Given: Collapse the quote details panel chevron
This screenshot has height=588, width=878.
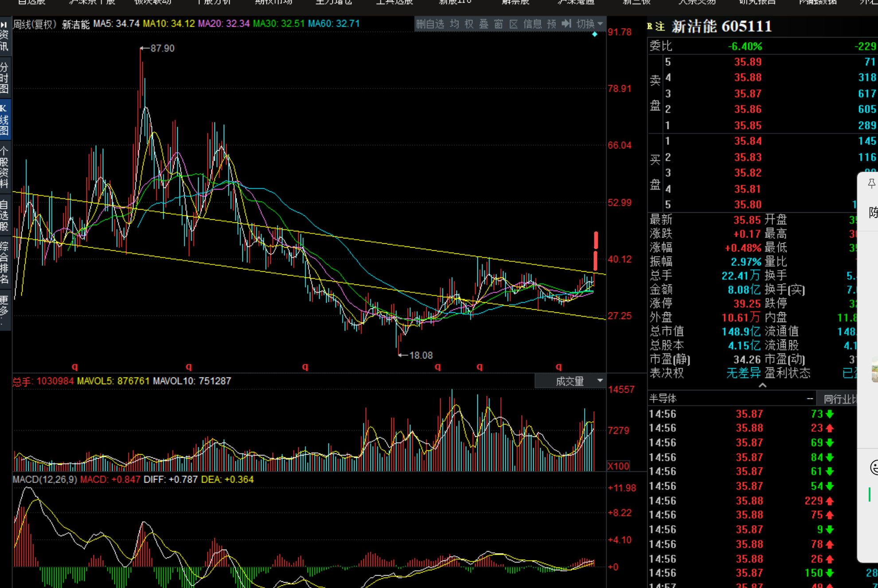Looking at the screenshot, I should (762, 385).
